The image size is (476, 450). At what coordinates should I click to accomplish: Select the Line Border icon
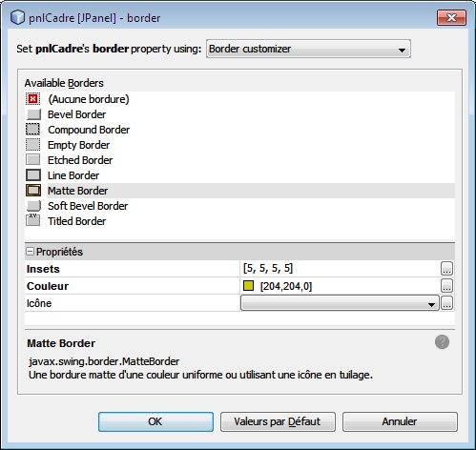tap(33, 175)
